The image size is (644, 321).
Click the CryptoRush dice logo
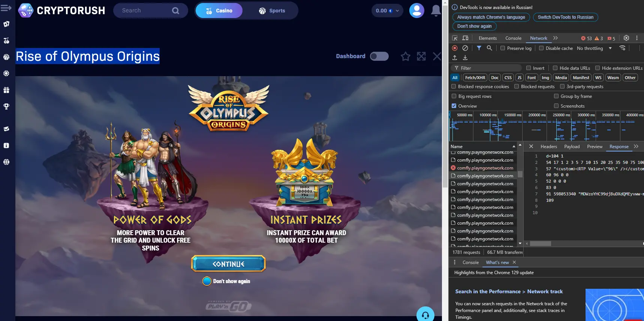point(25,10)
